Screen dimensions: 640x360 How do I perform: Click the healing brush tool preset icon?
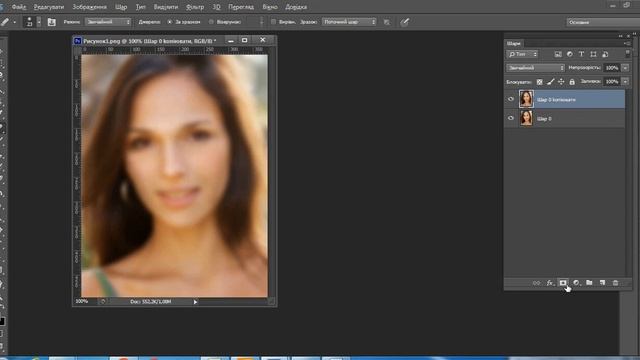coord(5,22)
